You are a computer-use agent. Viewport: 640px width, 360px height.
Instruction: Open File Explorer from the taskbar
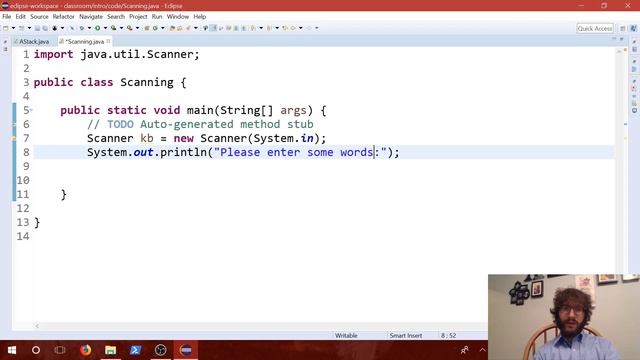pos(110,350)
